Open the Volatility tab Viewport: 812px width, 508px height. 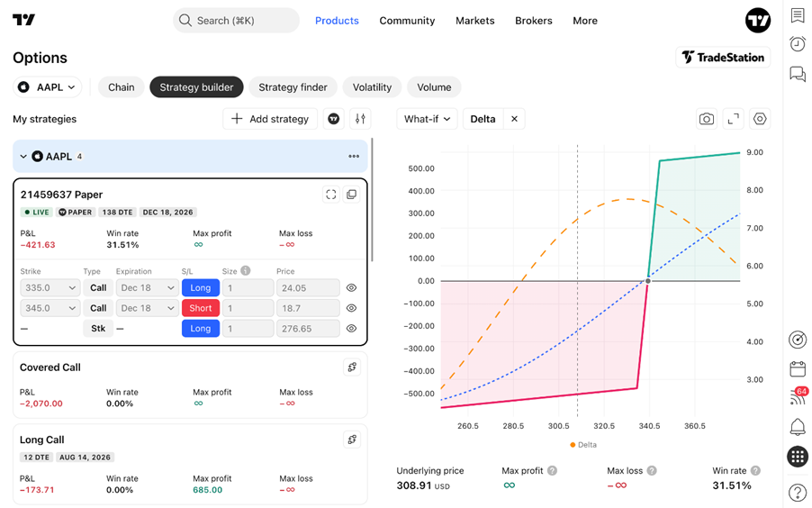pyautogui.click(x=372, y=87)
